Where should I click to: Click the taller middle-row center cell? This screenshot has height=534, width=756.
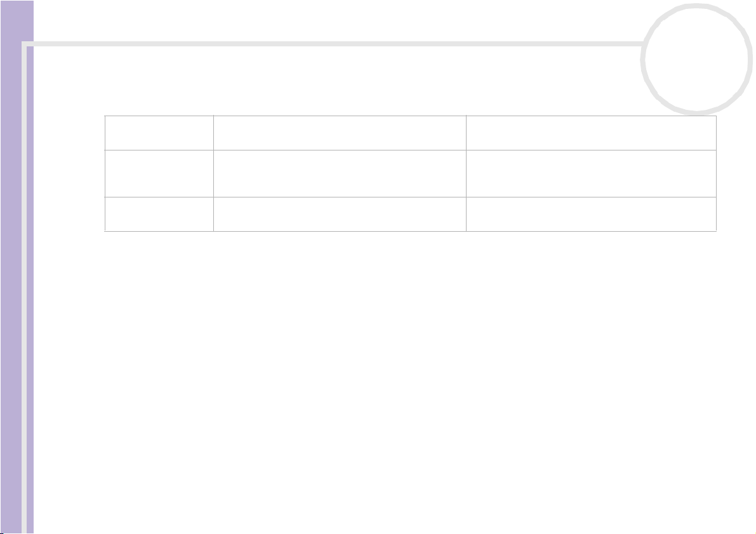point(340,173)
